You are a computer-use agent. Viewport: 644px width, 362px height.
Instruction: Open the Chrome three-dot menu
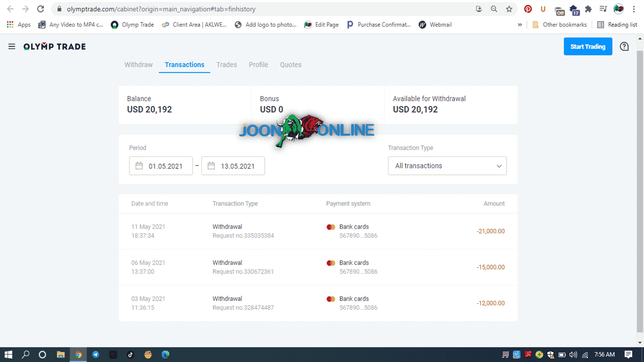coord(634,9)
